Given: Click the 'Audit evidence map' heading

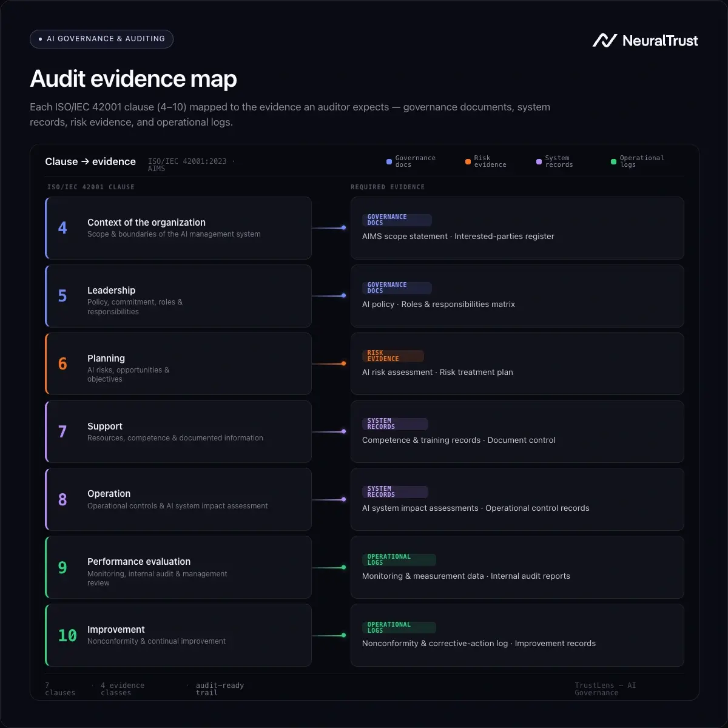Looking at the screenshot, I should coord(133,79).
